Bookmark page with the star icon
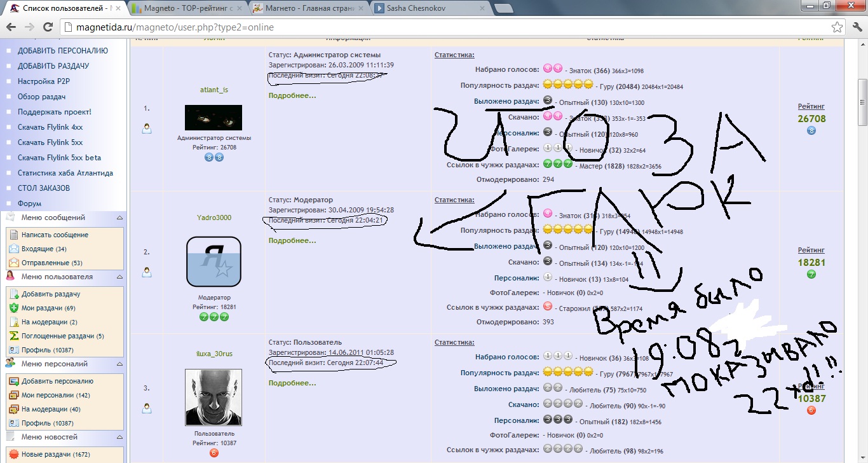This screenshot has width=868, height=463. (837, 27)
